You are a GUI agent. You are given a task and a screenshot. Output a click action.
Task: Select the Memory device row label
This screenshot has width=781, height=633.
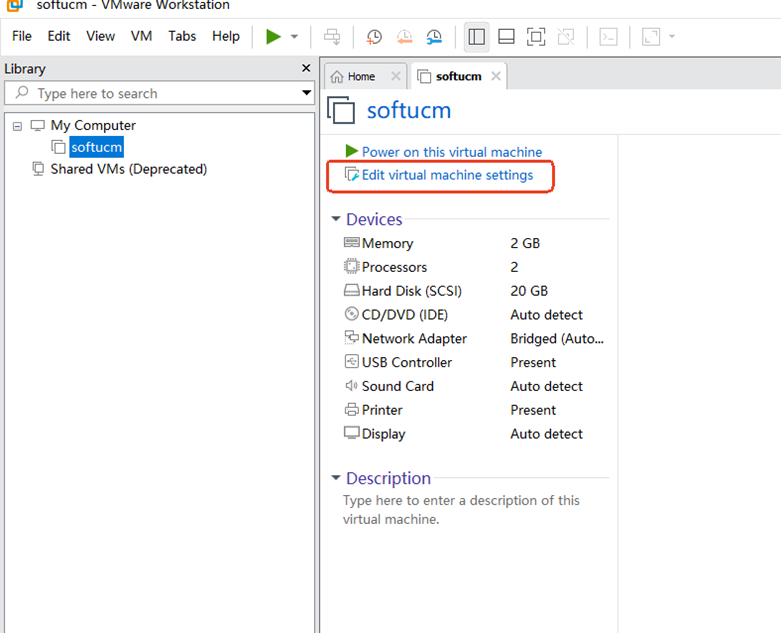point(387,243)
